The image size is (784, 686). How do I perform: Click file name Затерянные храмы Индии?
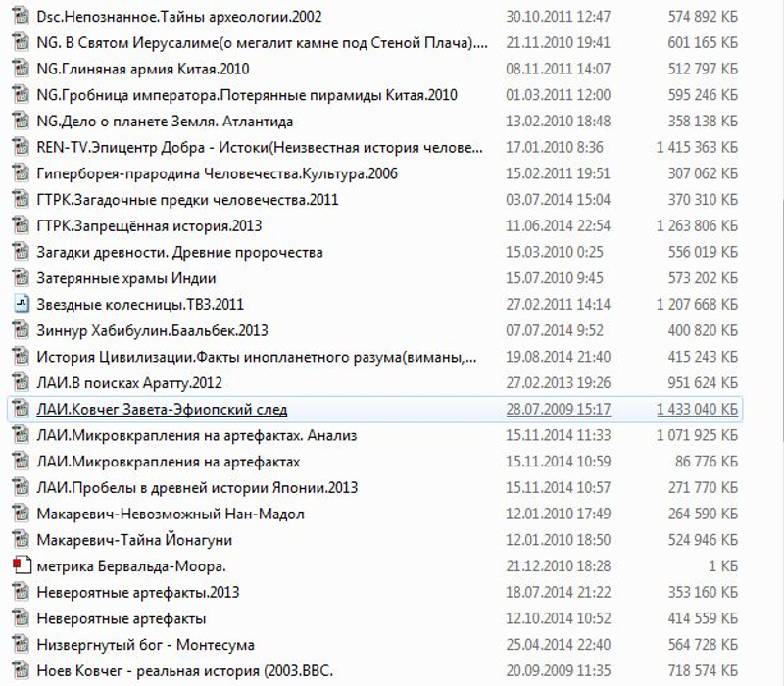pyautogui.click(x=126, y=278)
